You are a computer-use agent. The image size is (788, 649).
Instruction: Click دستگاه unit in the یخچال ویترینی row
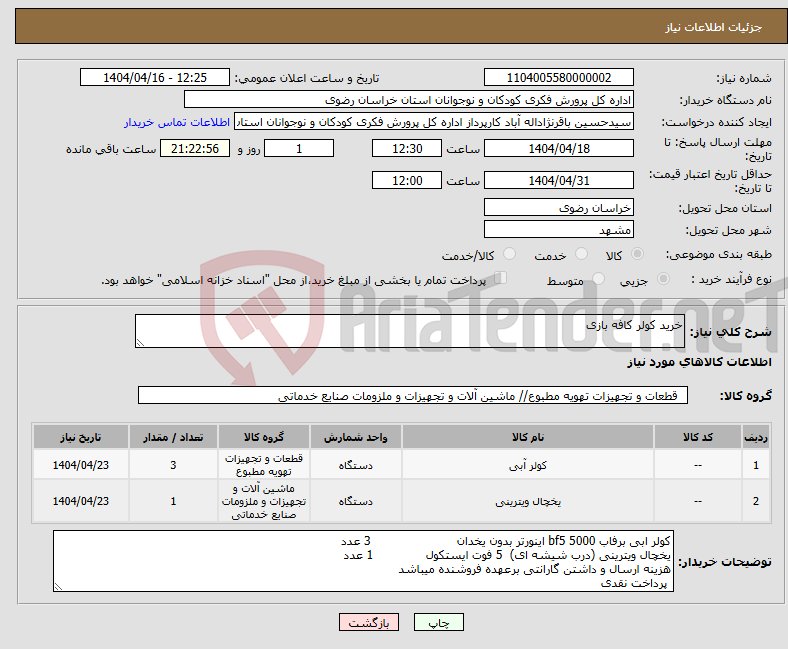tap(356, 501)
